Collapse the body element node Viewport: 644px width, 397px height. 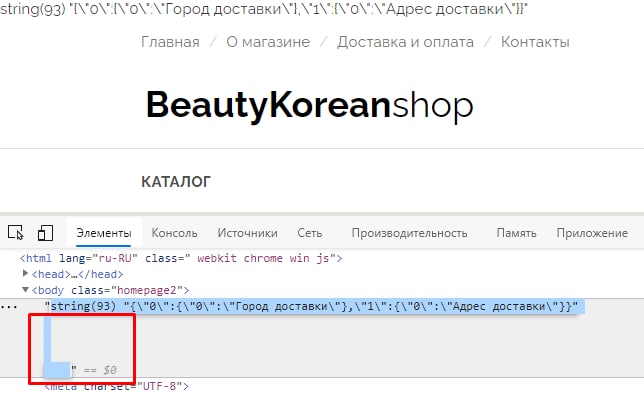click(25, 289)
